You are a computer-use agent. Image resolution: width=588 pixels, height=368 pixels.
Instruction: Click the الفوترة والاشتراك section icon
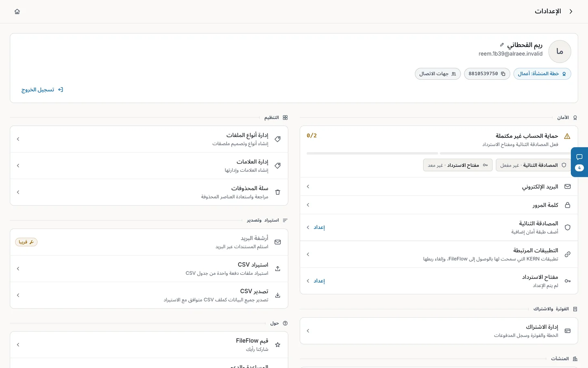pos(575,309)
